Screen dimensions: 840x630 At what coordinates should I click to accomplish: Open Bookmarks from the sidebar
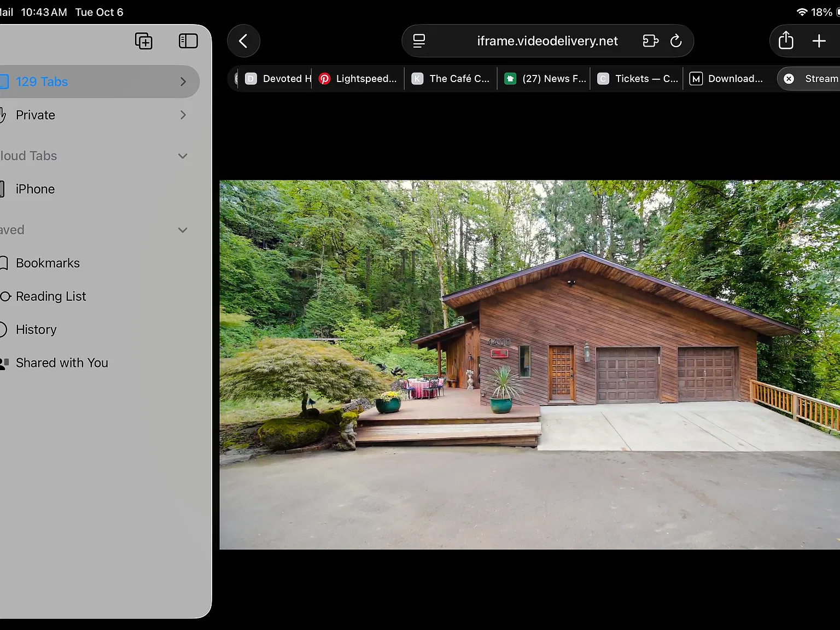tap(99, 263)
